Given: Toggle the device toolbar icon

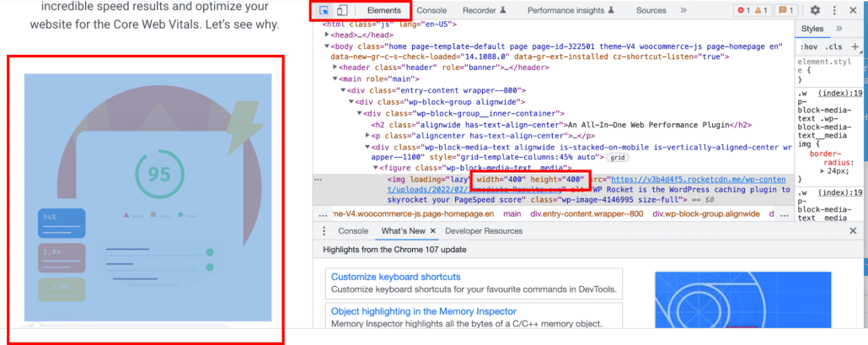Looking at the screenshot, I should pos(342,10).
